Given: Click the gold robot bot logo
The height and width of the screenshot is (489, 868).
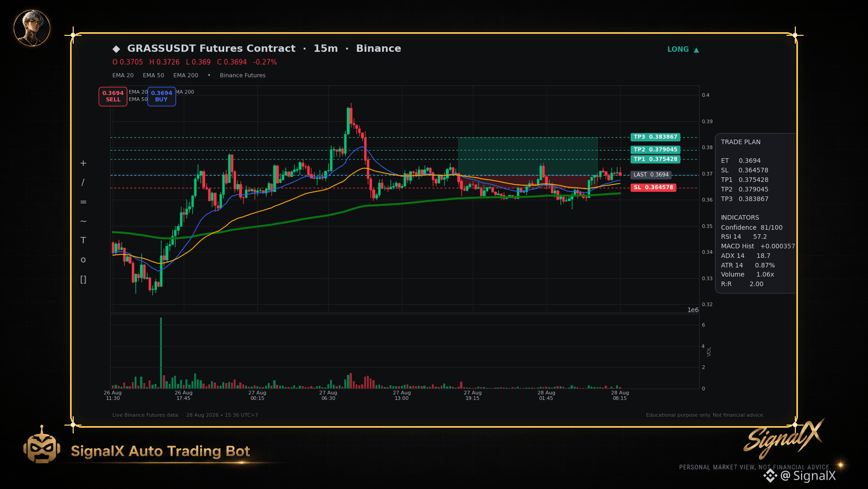Looking at the screenshot, I should coord(42,445).
